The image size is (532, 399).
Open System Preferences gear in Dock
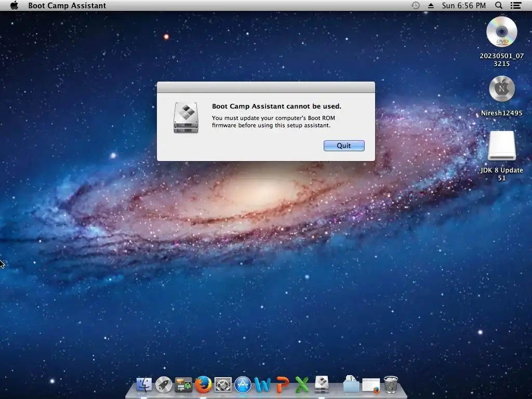click(x=223, y=385)
